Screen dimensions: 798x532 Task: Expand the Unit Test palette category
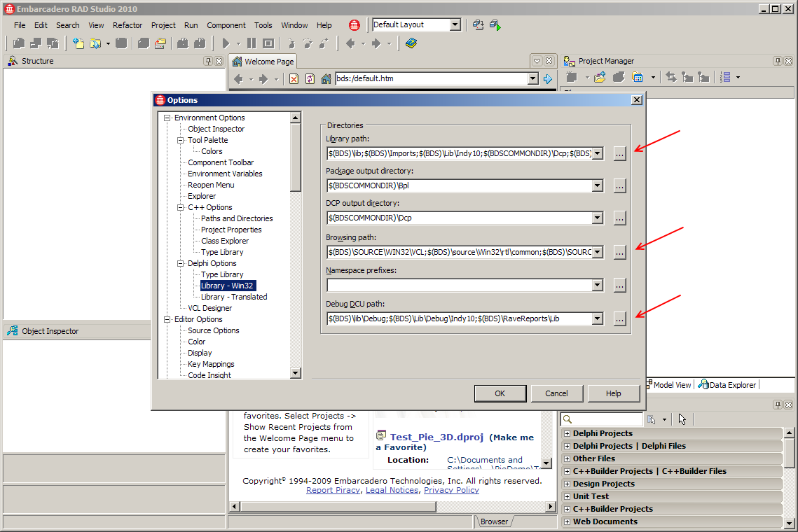(567, 496)
